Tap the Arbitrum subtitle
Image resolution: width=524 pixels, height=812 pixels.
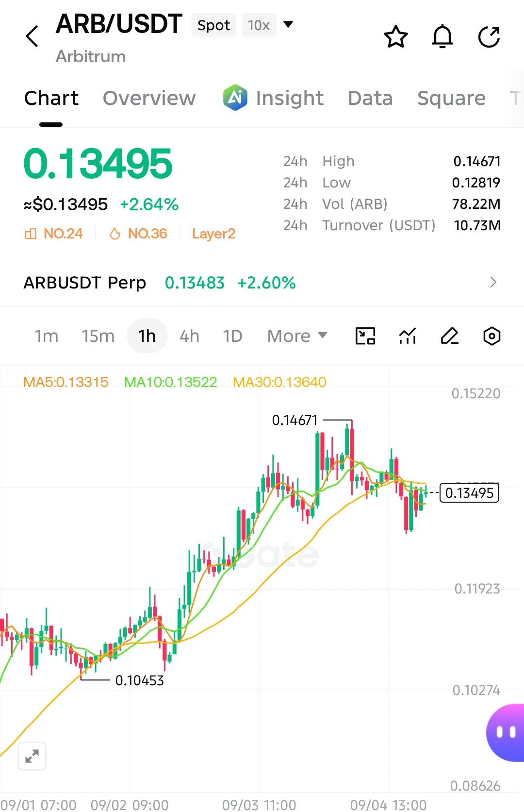click(x=91, y=56)
